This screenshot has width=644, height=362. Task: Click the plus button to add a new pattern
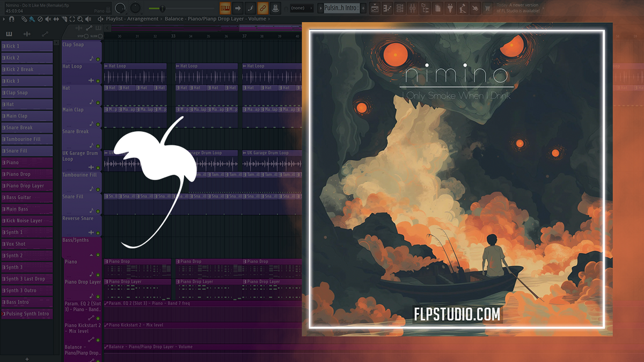pyautogui.click(x=363, y=8)
